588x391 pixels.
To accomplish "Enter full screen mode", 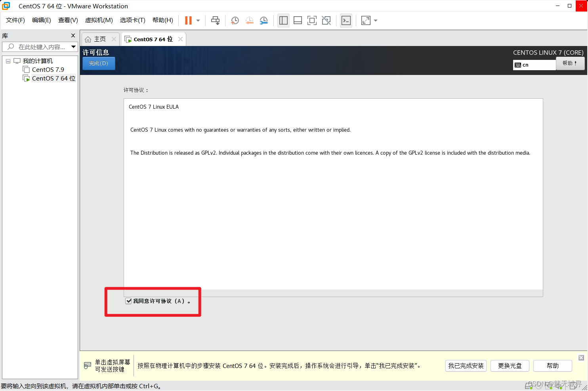I will click(312, 21).
